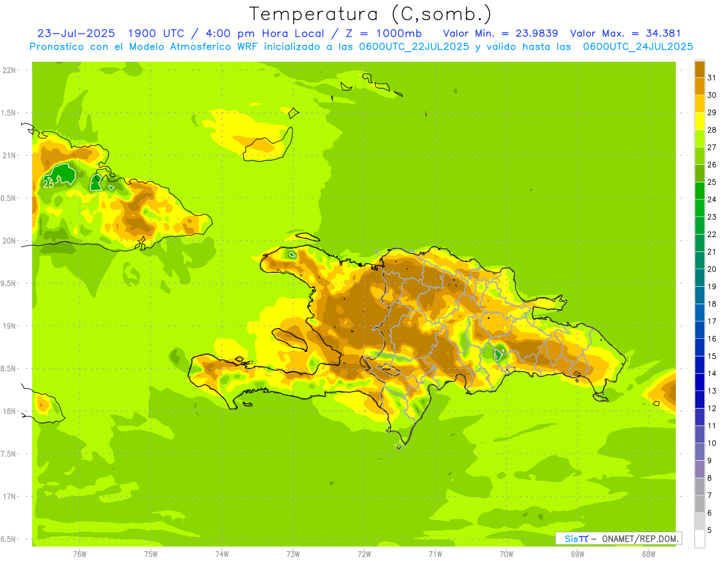Click the '71W' longitude label
The height and width of the screenshot is (562, 728).
[x=435, y=554]
